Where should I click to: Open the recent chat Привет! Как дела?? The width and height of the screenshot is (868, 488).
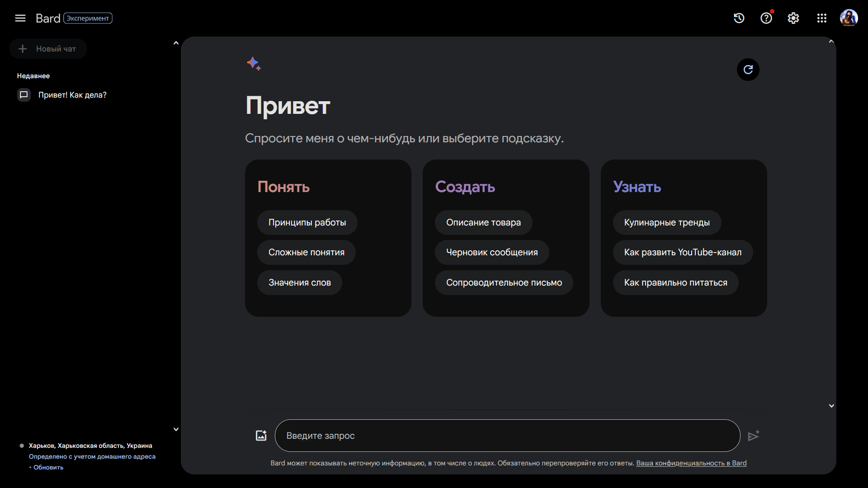(72, 95)
